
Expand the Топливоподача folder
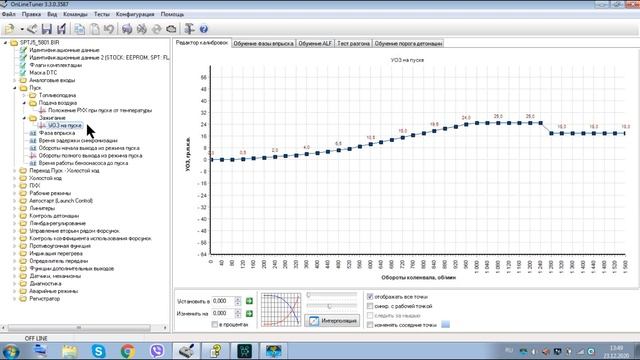click(24, 96)
